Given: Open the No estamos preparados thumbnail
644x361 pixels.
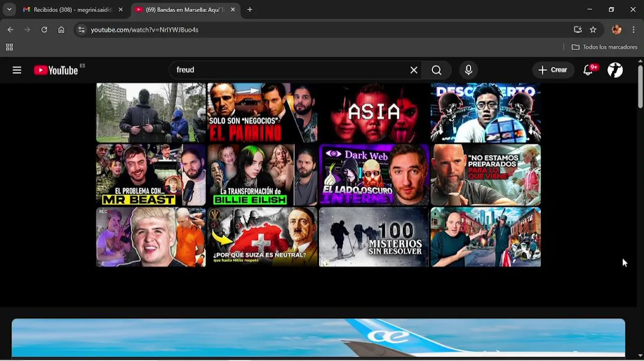Looking at the screenshot, I should (486, 175).
